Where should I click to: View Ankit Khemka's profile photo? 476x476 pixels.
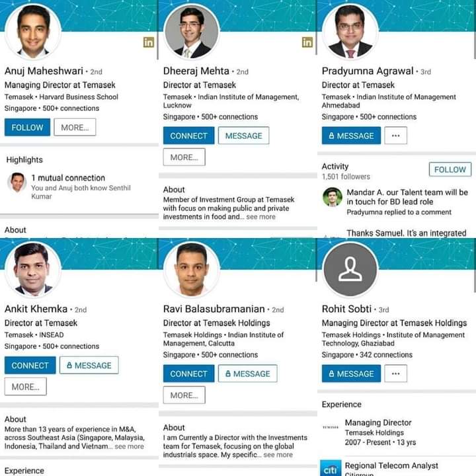click(32, 270)
